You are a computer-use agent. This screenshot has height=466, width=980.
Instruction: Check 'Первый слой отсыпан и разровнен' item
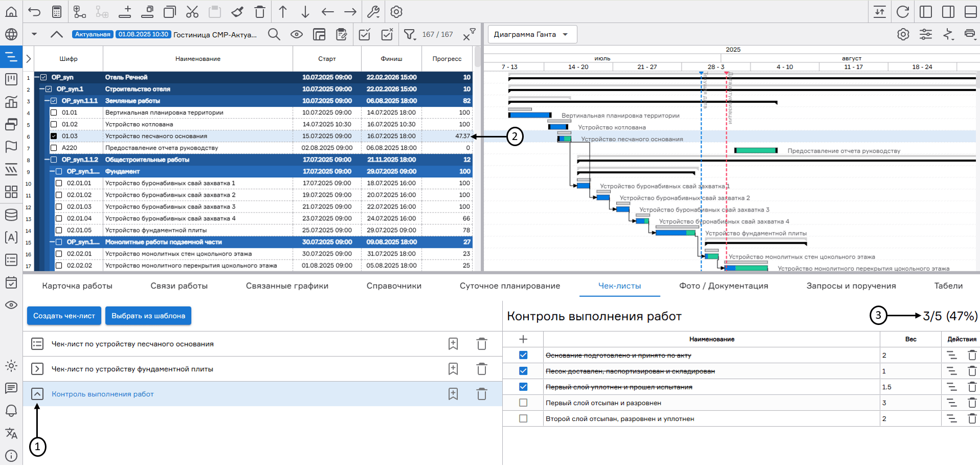[x=523, y=403]
